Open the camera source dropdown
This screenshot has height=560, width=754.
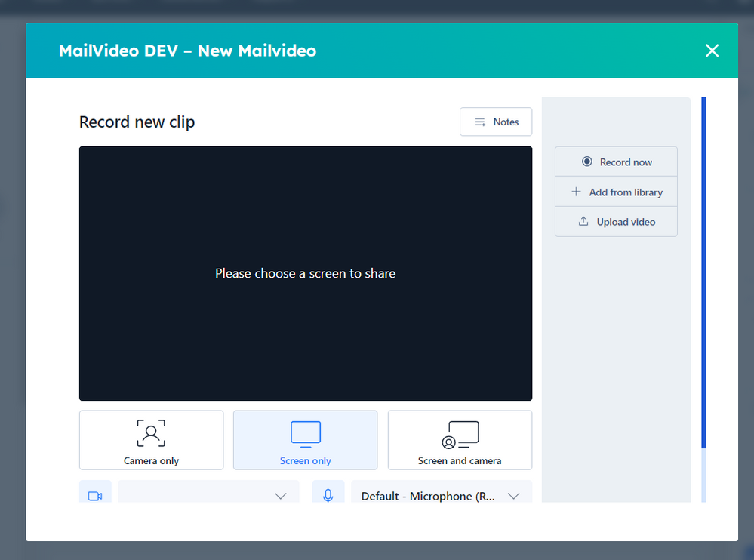(208, 495)
